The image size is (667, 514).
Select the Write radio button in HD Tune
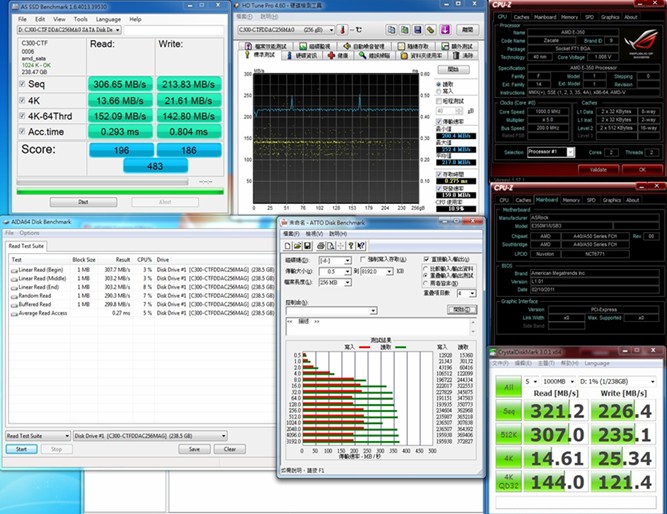439,91
